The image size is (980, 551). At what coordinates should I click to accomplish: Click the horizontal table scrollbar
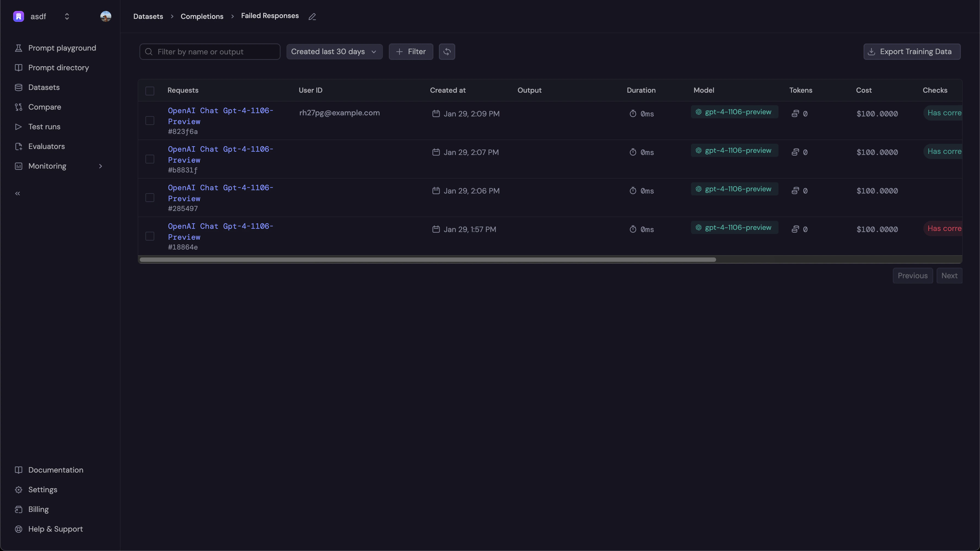[x=428, y=260]
